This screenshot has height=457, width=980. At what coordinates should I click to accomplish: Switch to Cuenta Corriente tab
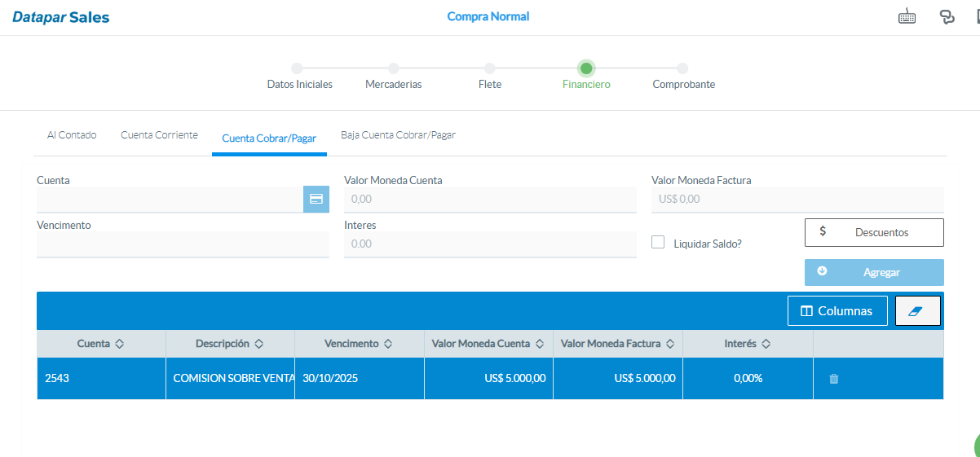pyautogui.click(x=159, y=135)
